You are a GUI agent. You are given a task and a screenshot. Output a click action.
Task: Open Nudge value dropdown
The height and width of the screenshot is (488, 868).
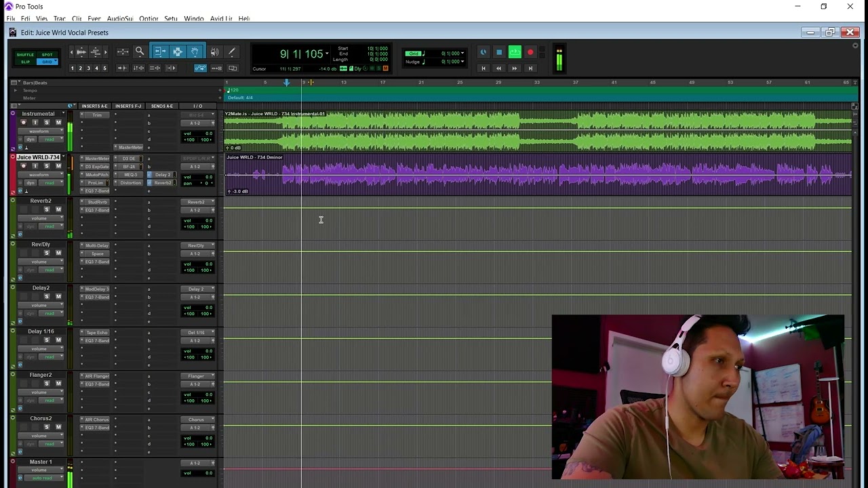462,62
